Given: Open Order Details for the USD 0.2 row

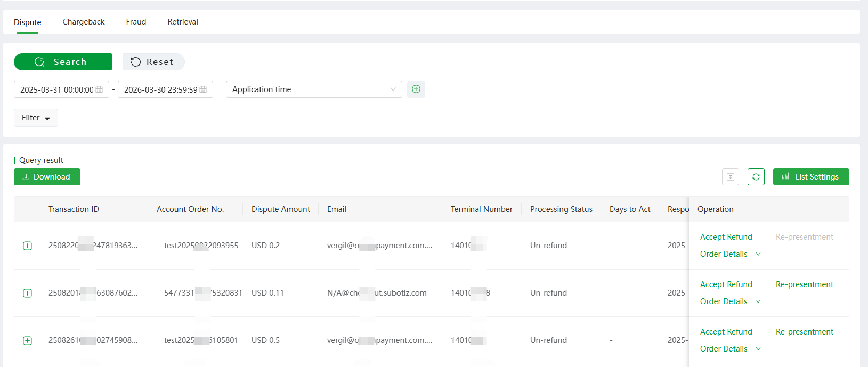Looking at the screenshot, I should [x=724, y=254].
